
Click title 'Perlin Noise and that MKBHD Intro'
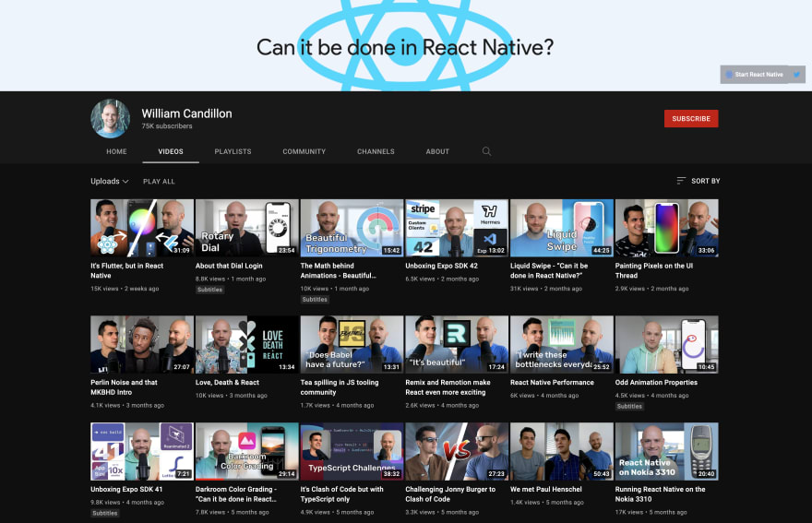(124, 386)
